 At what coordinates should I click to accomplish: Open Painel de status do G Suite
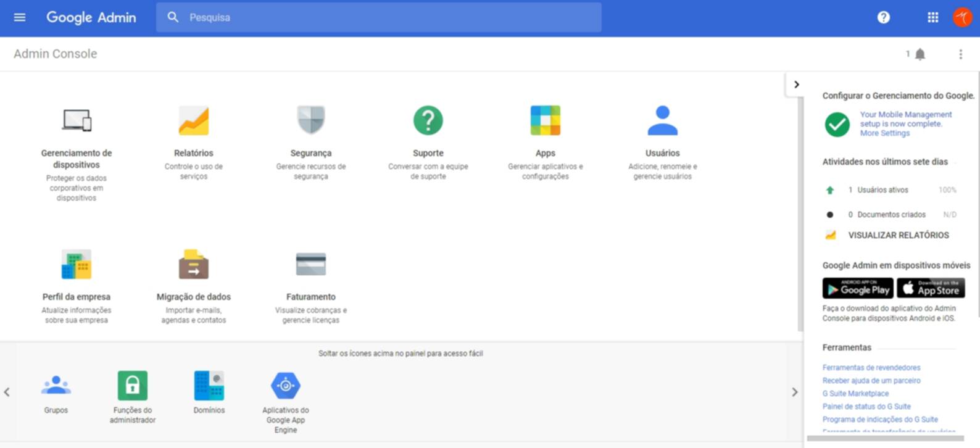(866, 407)
